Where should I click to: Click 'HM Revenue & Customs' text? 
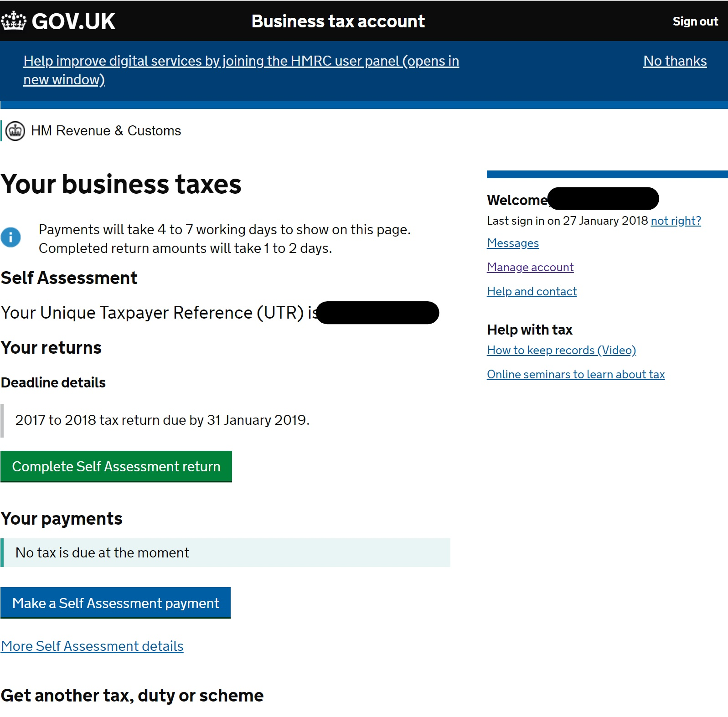coord(106,131)
